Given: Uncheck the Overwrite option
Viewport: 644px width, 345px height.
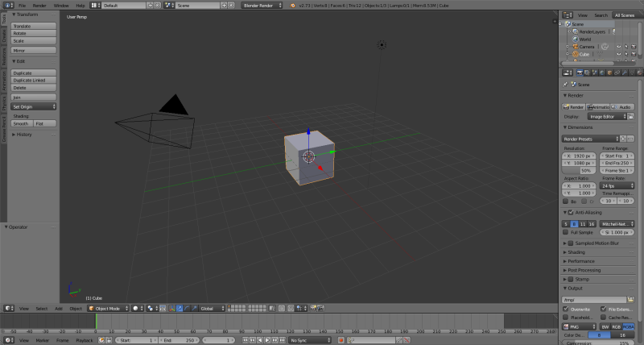Looking at the screenshot, I should point(565,309).
